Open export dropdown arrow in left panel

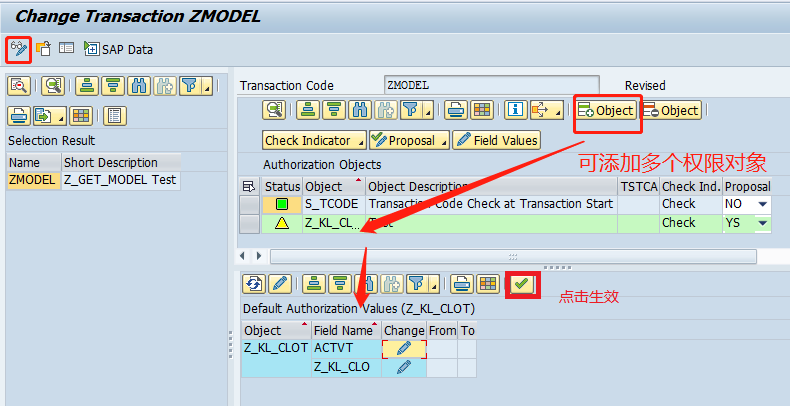point(61,116)
